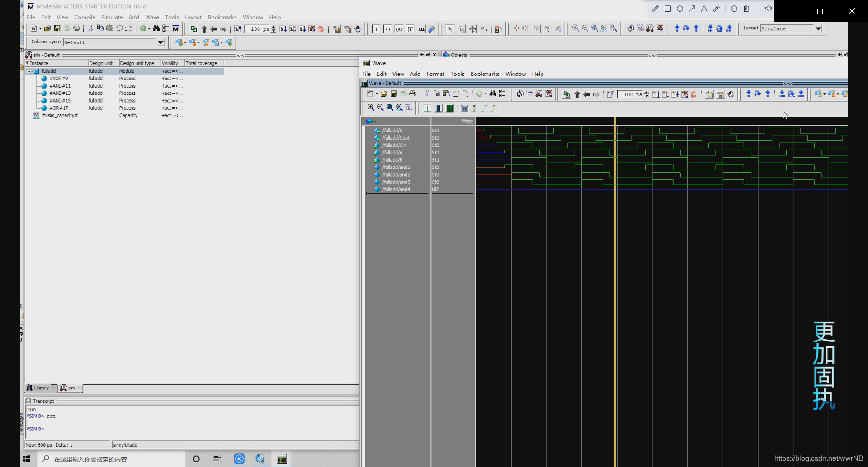The width and height of the screenshot is (868, 467).
Task: Click the Run icon beside main run length
Action: pyautogui.click(x=283, y=29)
